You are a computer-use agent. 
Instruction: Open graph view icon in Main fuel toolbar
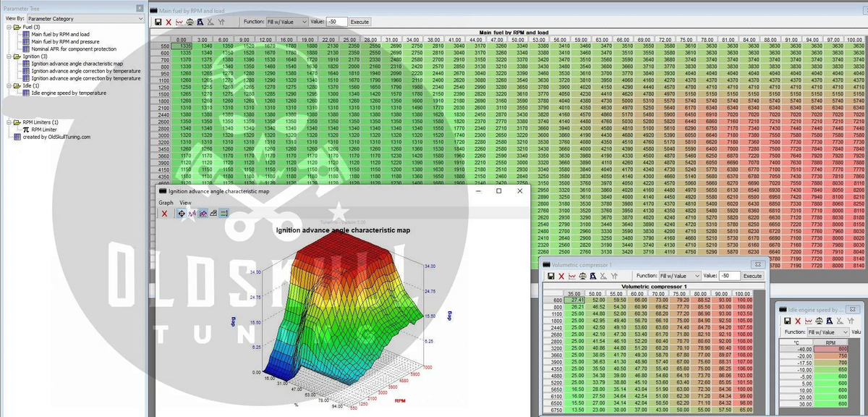[179, 22]
